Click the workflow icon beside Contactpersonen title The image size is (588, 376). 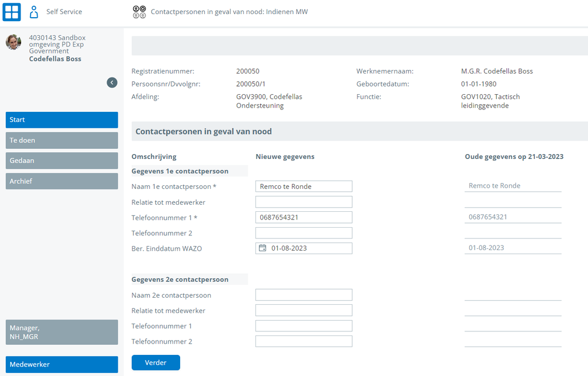[x=139, y=12]
